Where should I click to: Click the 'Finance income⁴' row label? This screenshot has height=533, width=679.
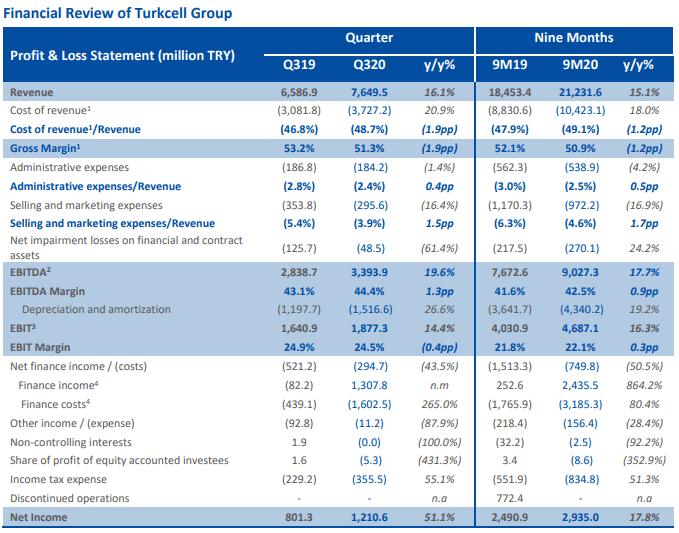pos(58,385)
